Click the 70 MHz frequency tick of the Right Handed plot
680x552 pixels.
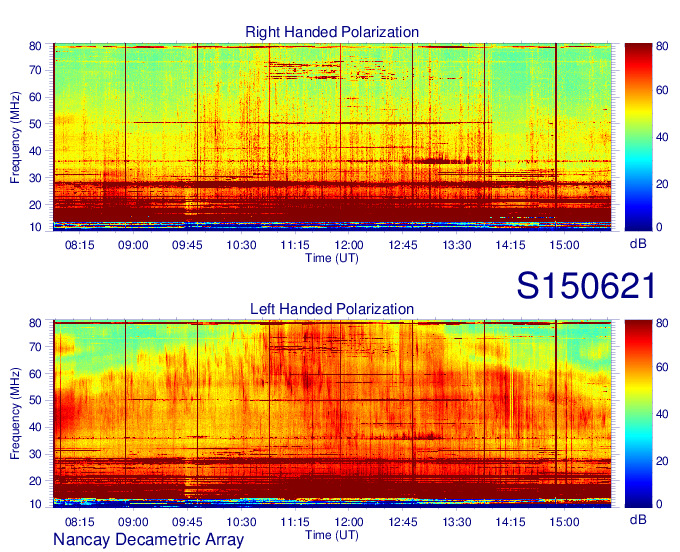[x=36, y=70]
